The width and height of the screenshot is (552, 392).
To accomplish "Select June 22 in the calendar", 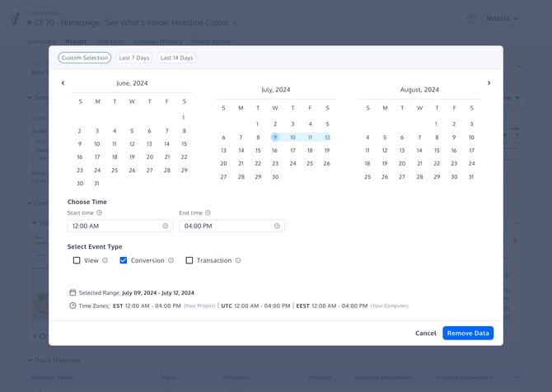I will coord(184,157).
